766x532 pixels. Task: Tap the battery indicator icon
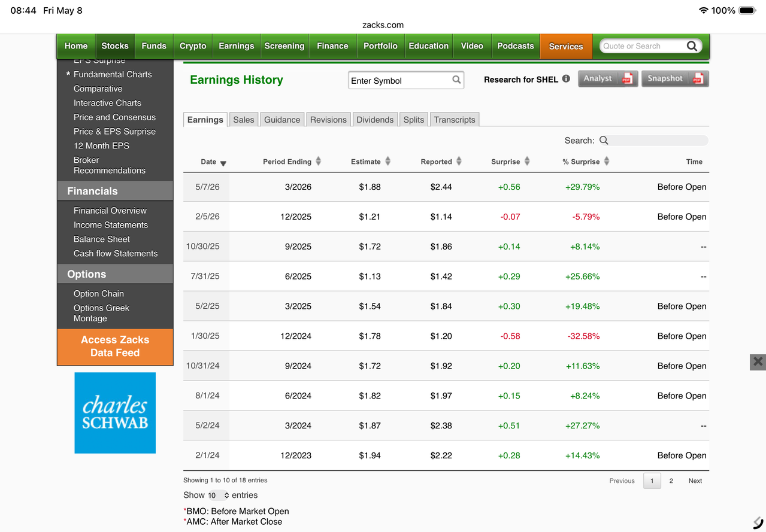(747, 11)
